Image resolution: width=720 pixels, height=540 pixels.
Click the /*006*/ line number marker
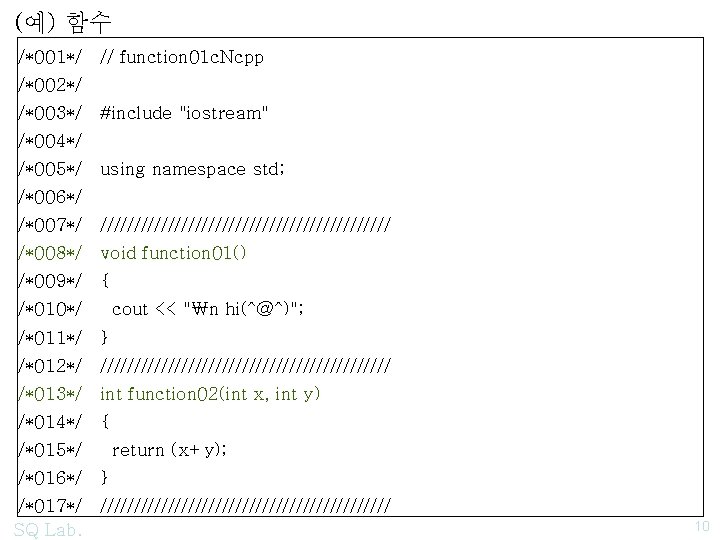click(x=49, y=197)
